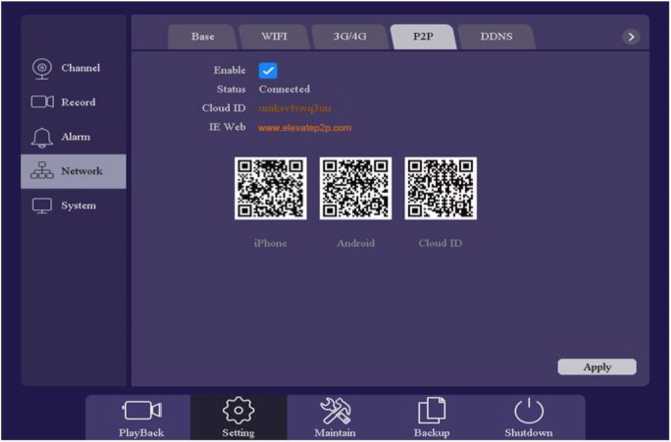
Task: Expand more tabs with right arrow
Action: (630, 37)
